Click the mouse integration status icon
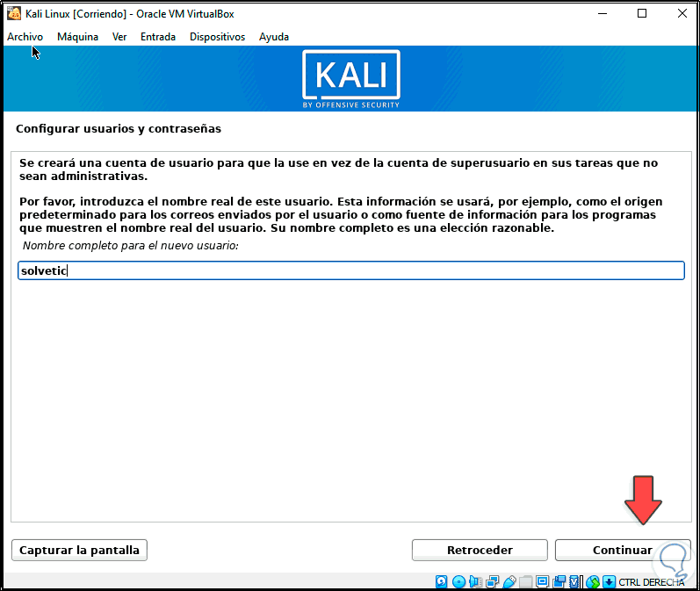 [593, 581]
